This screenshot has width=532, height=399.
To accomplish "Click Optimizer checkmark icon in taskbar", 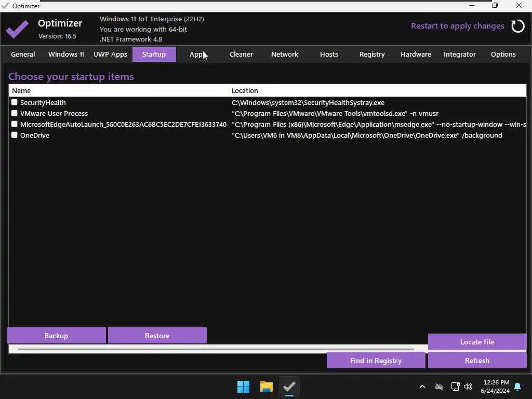I will (289, 387).
